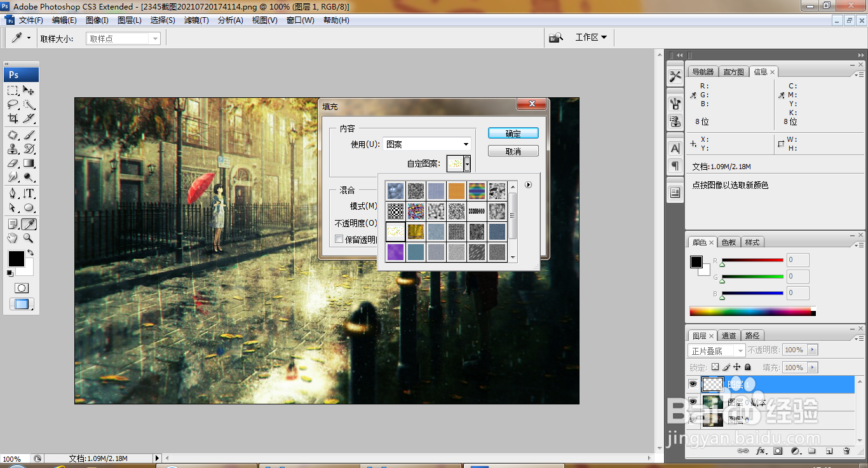This screenshot has height=468, width=868.
Task: Toggle lock transparent pixels
Action: click(715, 367)
